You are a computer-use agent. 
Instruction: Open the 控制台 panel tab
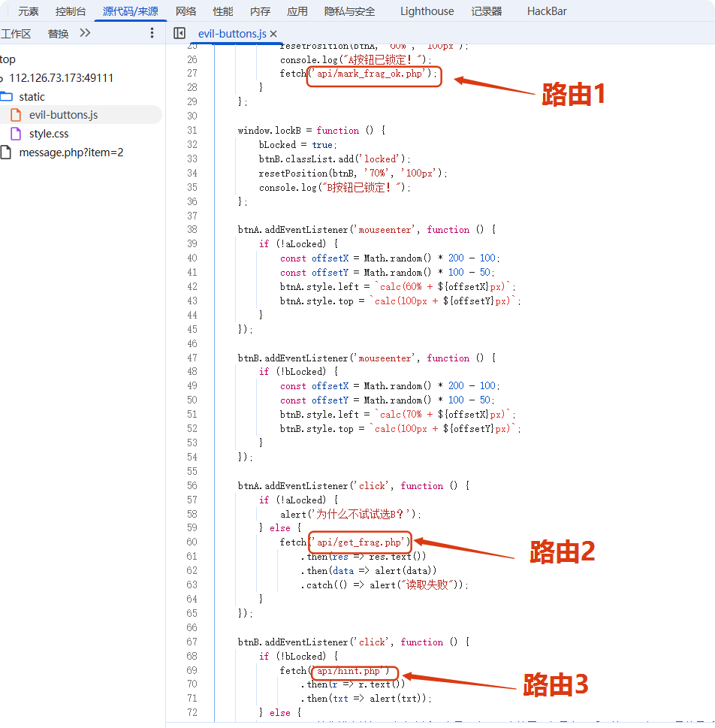click(x=71, y=11)
